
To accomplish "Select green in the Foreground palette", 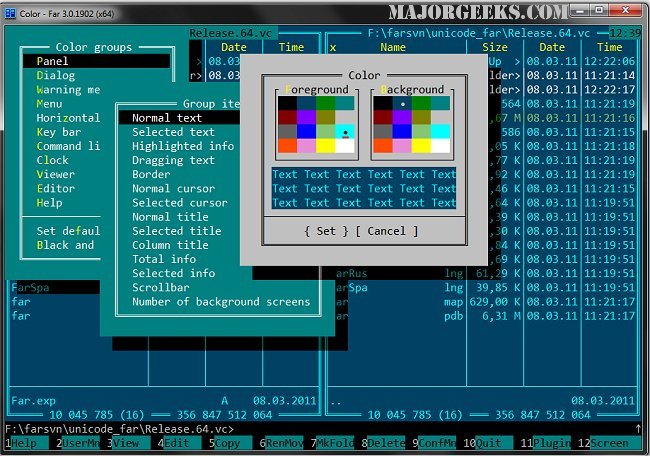I will point(325,103).
